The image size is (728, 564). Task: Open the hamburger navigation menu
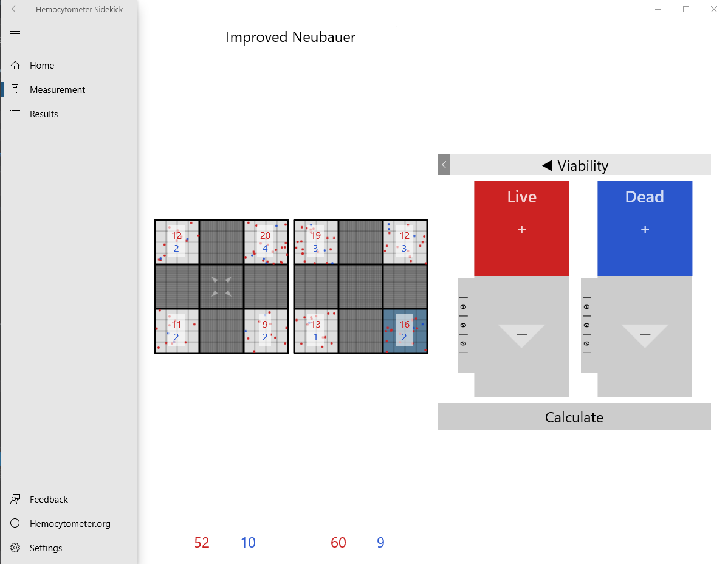point(15,34)
